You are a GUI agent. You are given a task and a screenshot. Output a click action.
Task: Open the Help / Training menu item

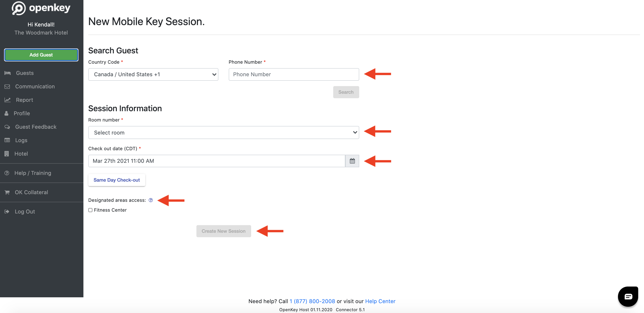click(x=33, y=173)
